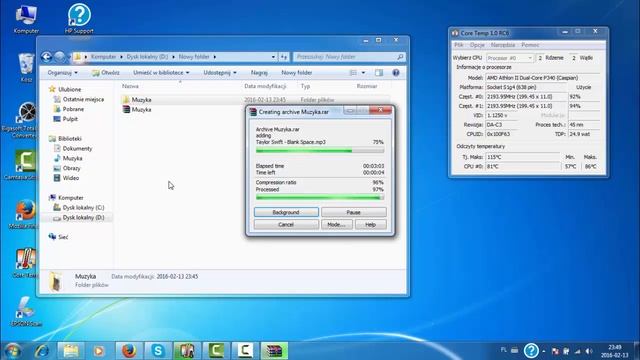Open the Udostępnij dropdown
Image resolution: width=640 pixels, height=360 pixels.
coord(220,73)
